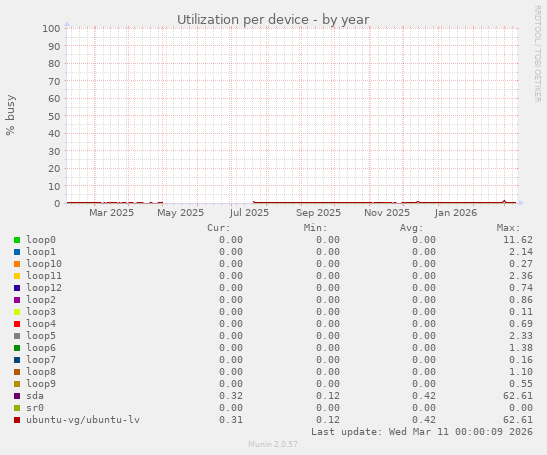Screen dimensions: 547x455
Task: Click the loop0 max value 11.62
Action: click(x=518, y=240)
